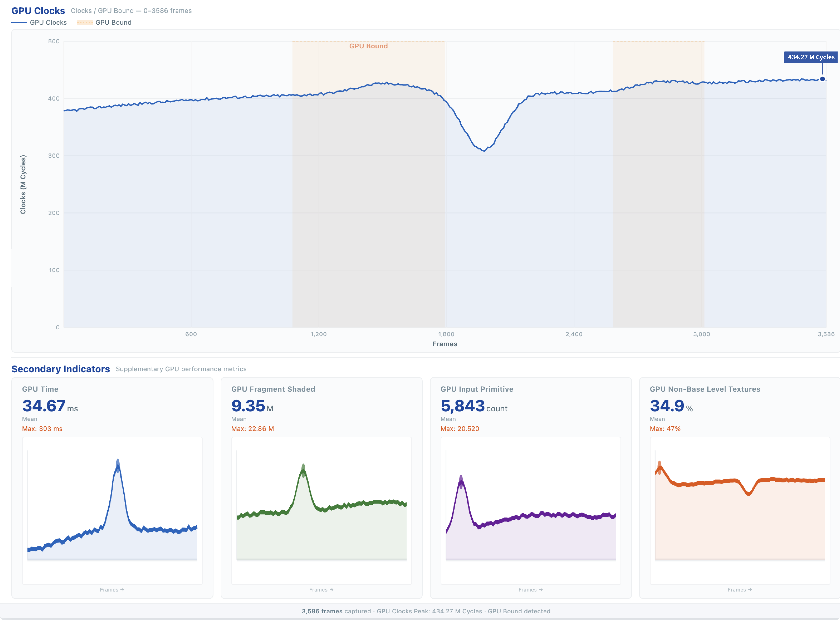Click the GPU Clocks line legend swatch
This screenshot has height=620, width=840.
tap(19, 22)
